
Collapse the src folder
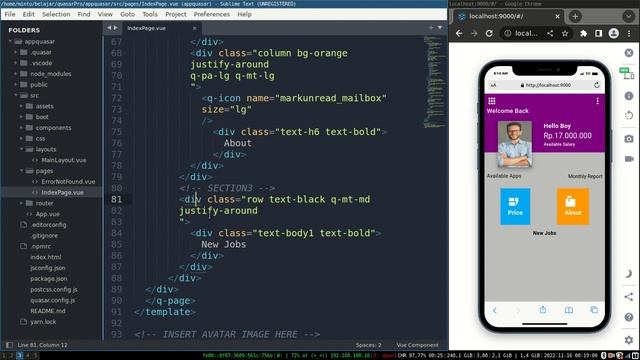[16, 96]
